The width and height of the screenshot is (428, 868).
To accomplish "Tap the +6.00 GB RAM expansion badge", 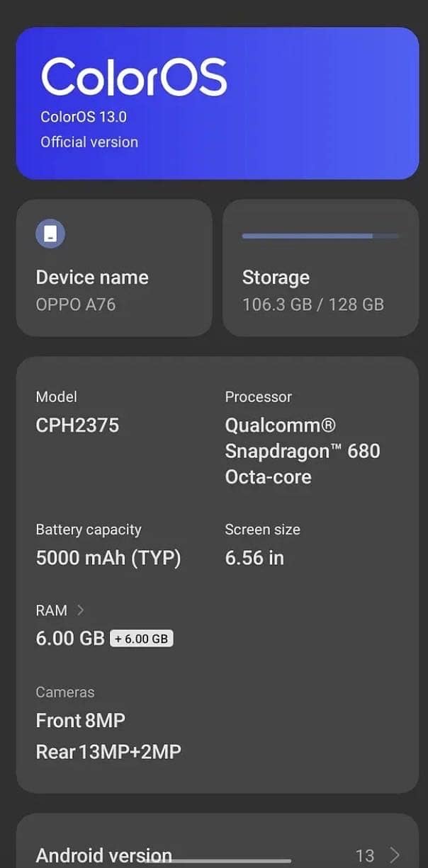I will [142, 639].
